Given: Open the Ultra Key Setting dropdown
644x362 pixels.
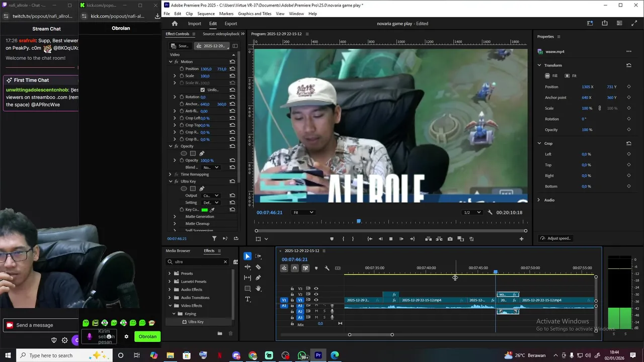Looking at the screenshot, I should pos(210,203).
